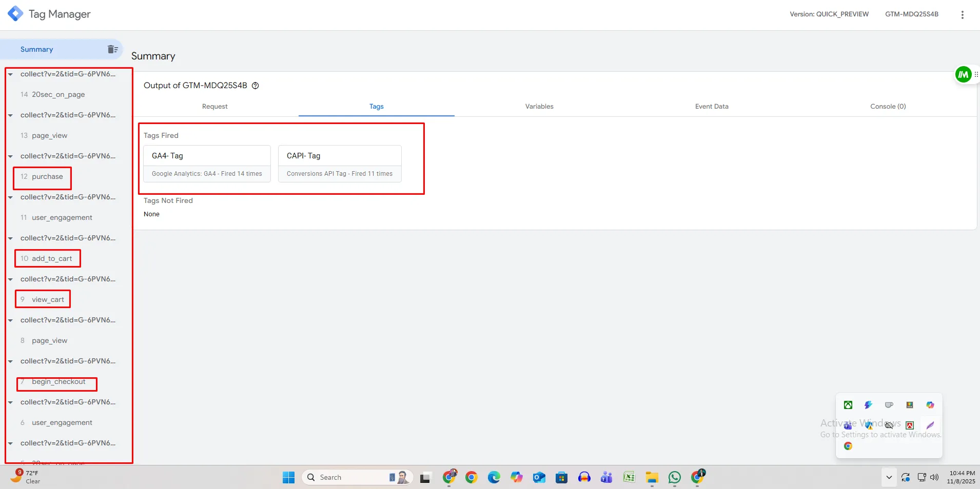Switch to the Variables tab
Viewport: 980px width, 489px height.
point(539,107)
